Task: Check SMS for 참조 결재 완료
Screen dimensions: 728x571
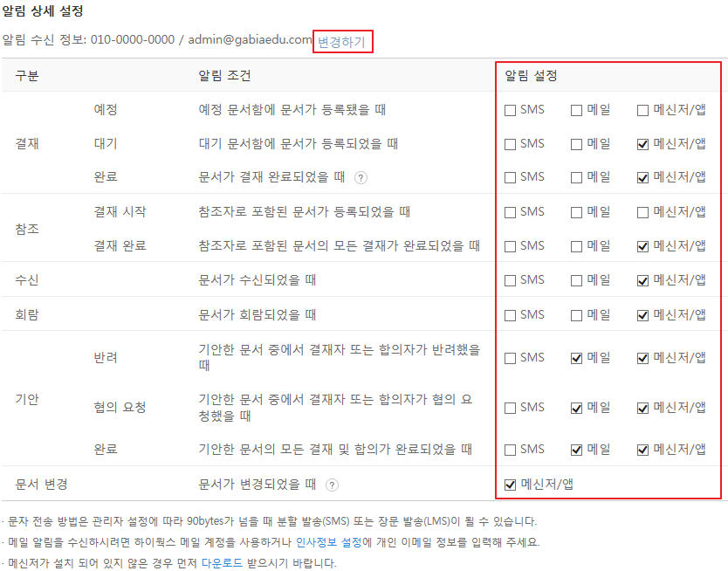Action: [510, 246]
